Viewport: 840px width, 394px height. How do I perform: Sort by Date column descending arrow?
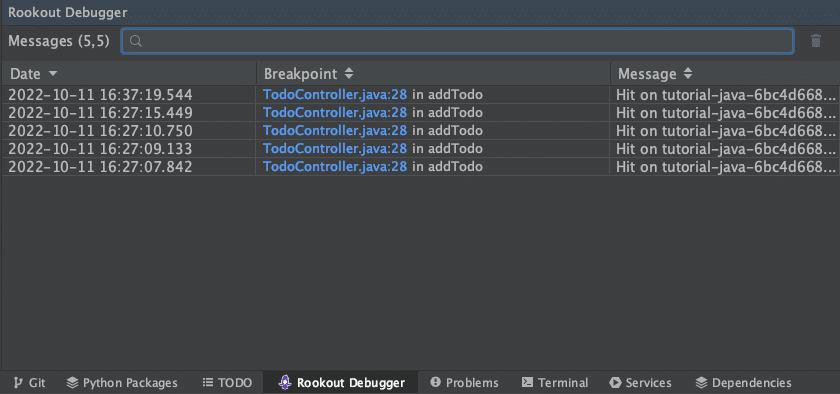52,73
